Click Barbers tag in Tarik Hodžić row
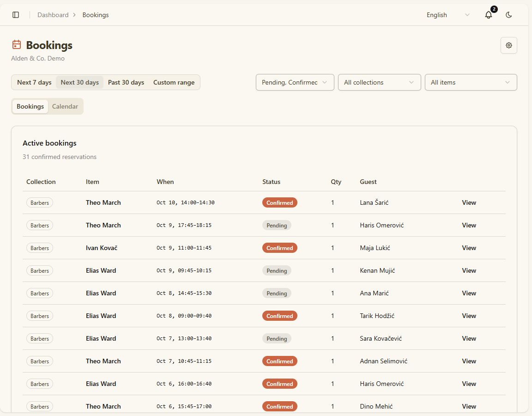 pos(40,316)
